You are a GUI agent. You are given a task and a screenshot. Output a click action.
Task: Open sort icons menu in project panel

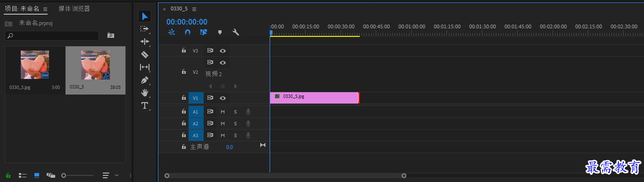110,175
